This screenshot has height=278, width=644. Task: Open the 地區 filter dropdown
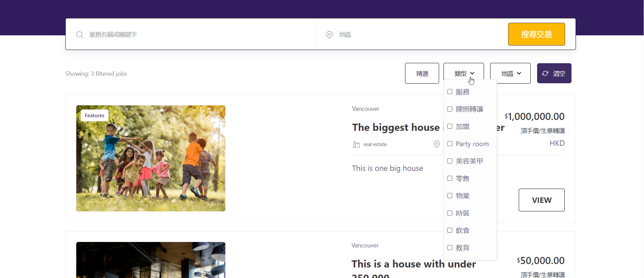510,73
